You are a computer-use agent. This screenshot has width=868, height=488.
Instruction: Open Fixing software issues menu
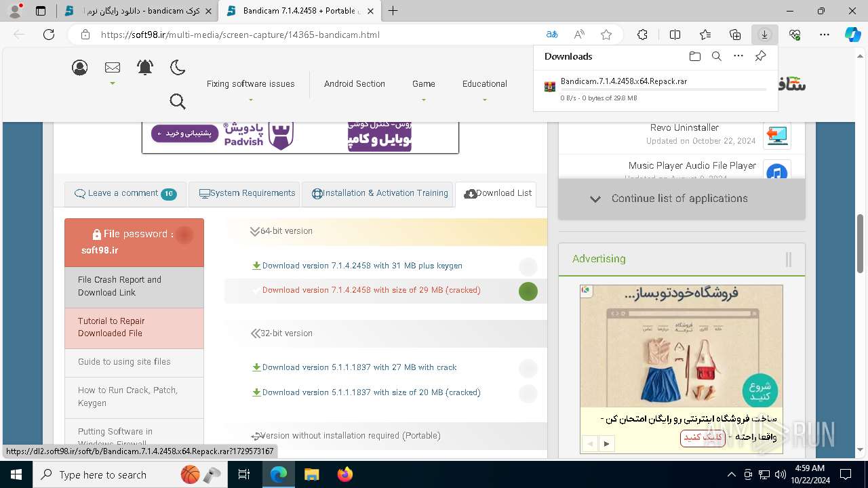click(x=251, y=84)
